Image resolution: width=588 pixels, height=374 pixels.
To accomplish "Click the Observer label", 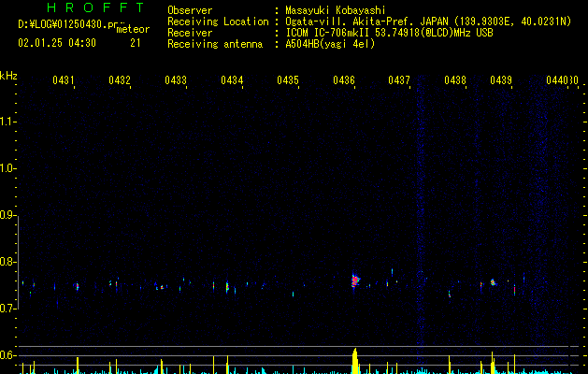I will point(190,10).
